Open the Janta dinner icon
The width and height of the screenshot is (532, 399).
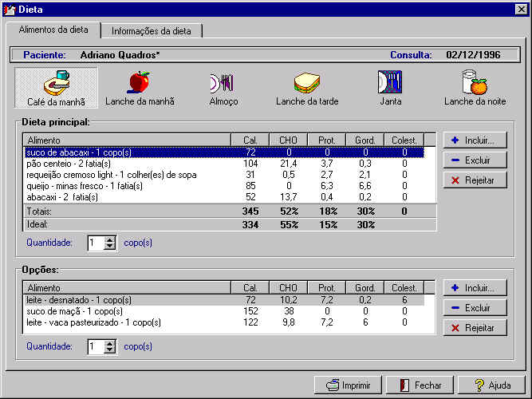390,88
